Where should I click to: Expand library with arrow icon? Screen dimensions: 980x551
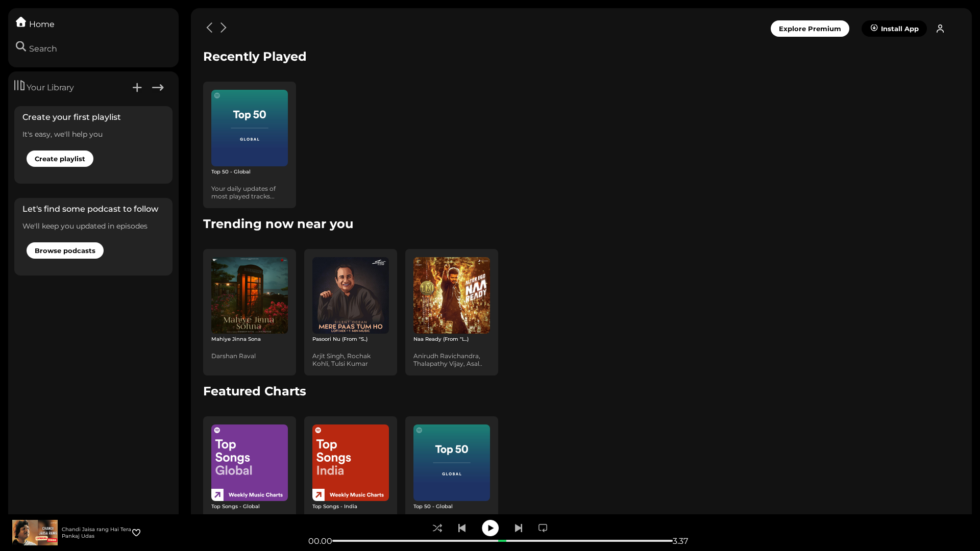(158, 88)
